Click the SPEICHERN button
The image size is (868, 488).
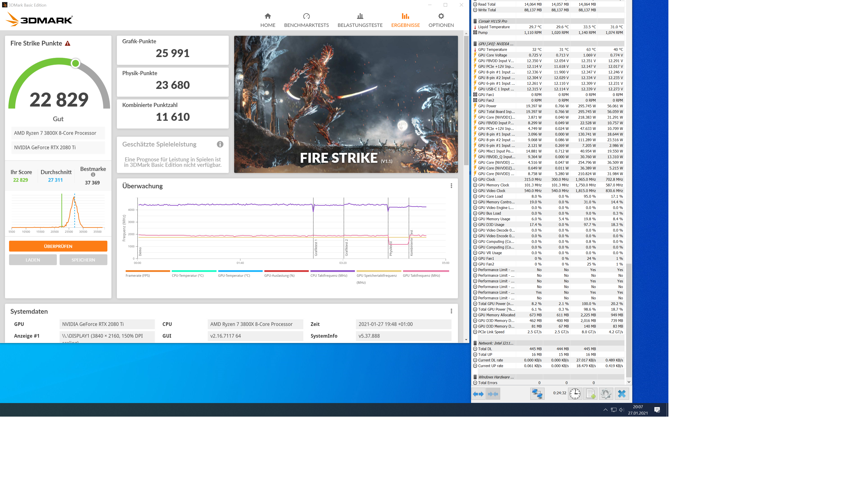tap(83, 260)
